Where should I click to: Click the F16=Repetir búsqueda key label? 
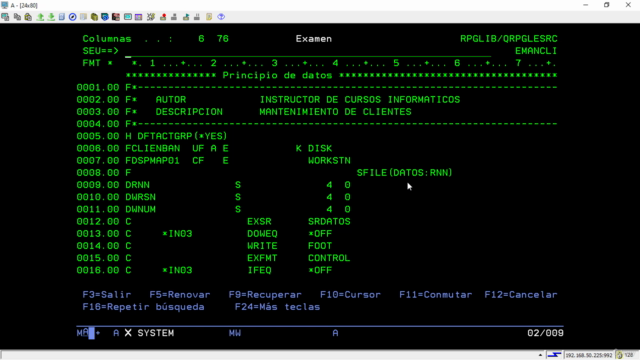(143, 307)
